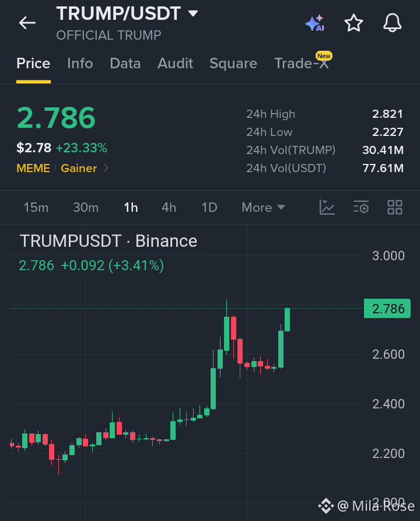The height and width of the screenshot is (521, 420).
Task: Set a price alert with bell icon
Action: click(x=393, y=23)
